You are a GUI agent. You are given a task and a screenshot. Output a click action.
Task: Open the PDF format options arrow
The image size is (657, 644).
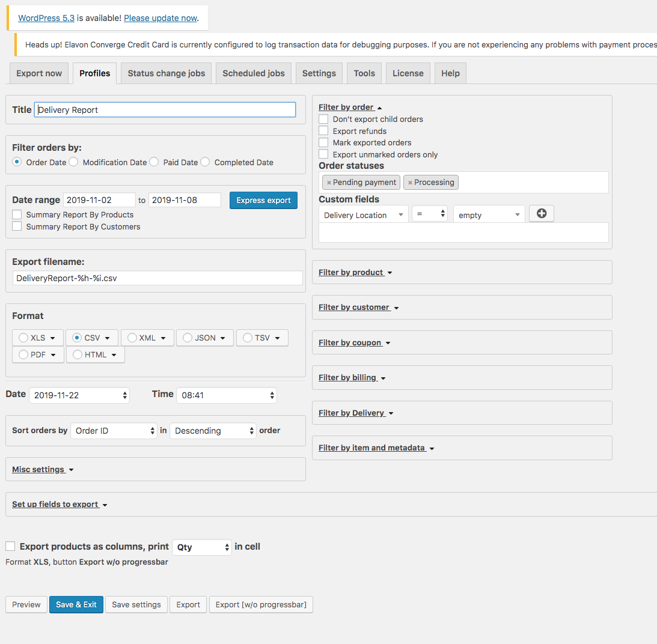coord(53,355)
